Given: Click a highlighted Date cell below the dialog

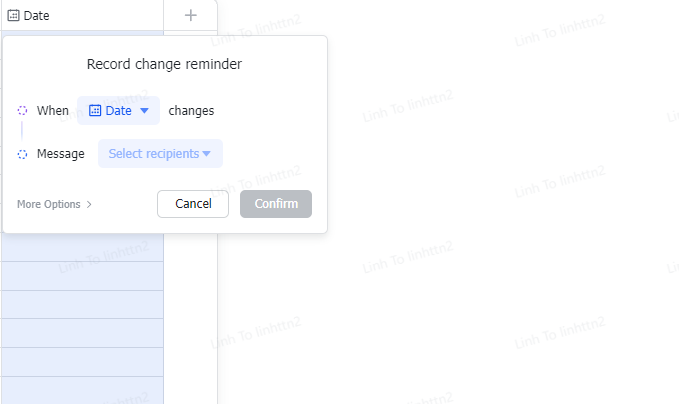Looking at the screenshot, I should [x=80, y=305].
